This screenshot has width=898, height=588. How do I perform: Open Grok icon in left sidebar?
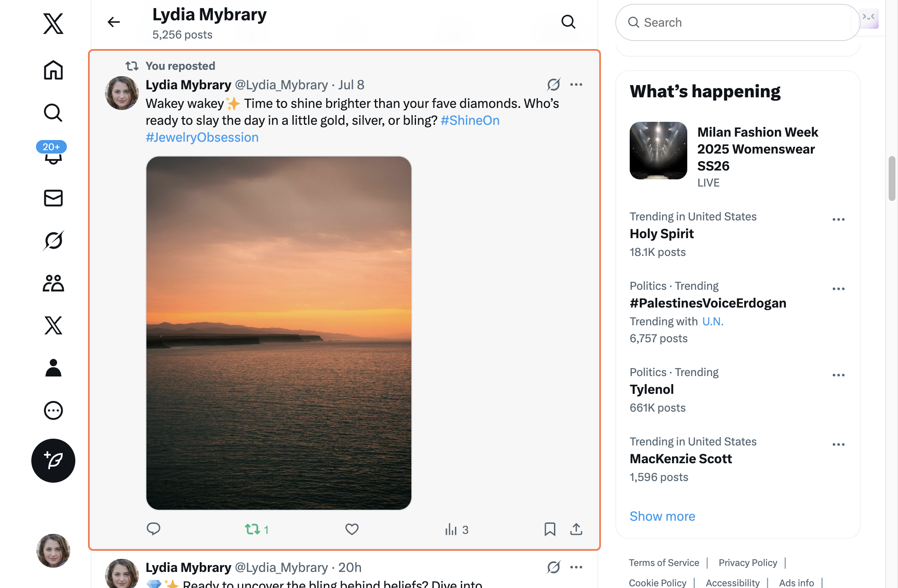(x=53, y=240)
